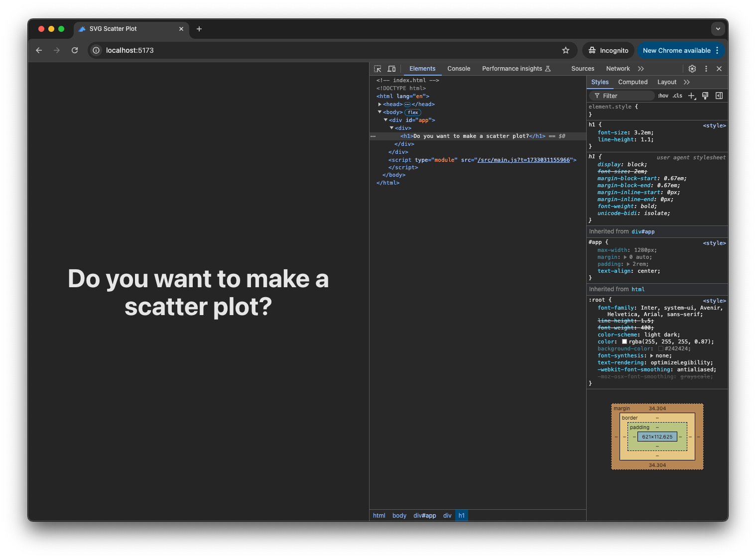
Task: Activate the DevTools inspect element picker
Action: [378, 69]
